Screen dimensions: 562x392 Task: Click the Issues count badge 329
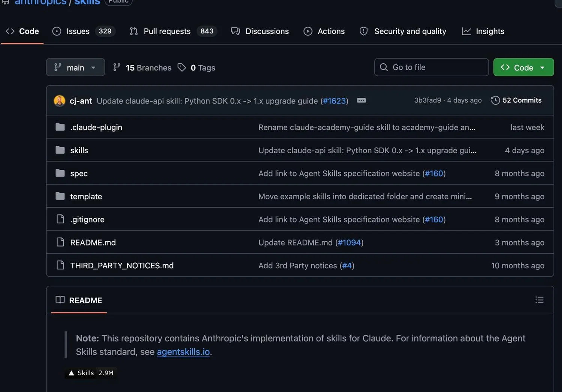tap(105, 31)
